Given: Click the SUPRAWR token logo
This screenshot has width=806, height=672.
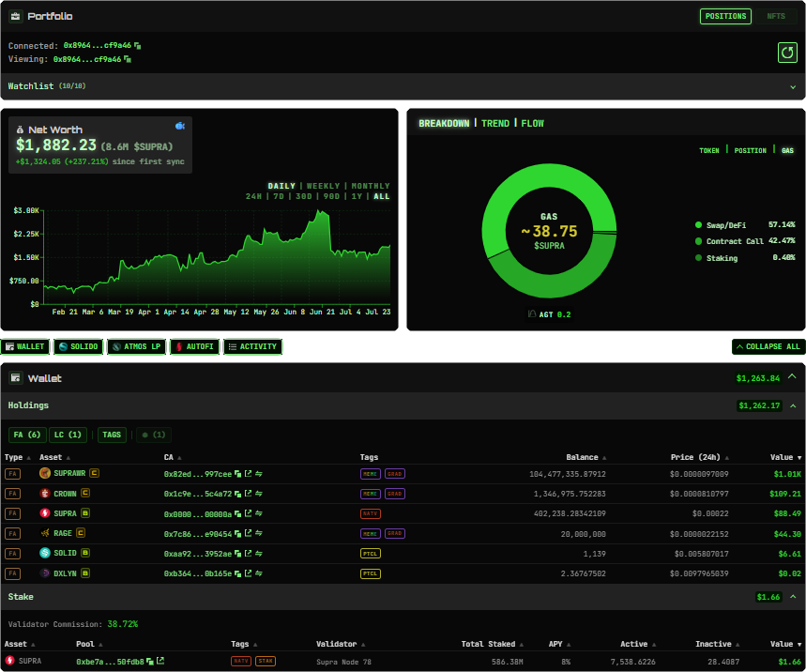Looking at the screenshot, I should (x=45, y=473).
